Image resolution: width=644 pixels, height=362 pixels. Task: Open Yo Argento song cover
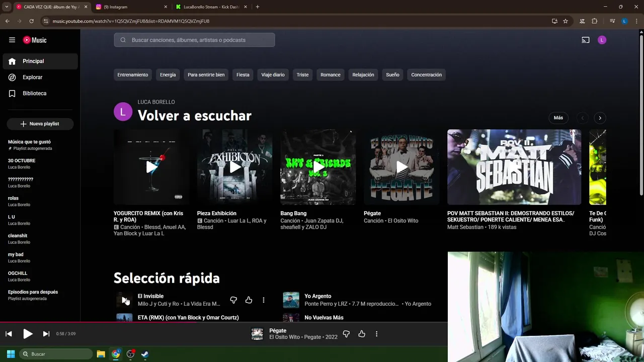pos(291,300)
